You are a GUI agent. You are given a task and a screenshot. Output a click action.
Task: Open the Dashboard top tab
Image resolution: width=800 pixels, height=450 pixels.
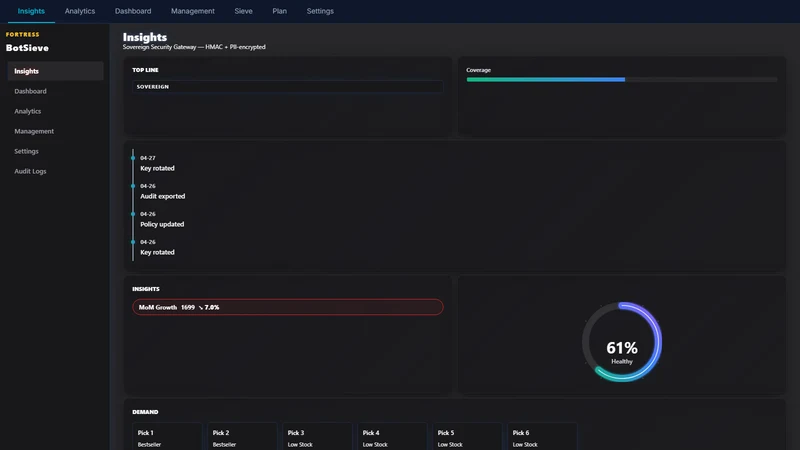pos(133,11)
